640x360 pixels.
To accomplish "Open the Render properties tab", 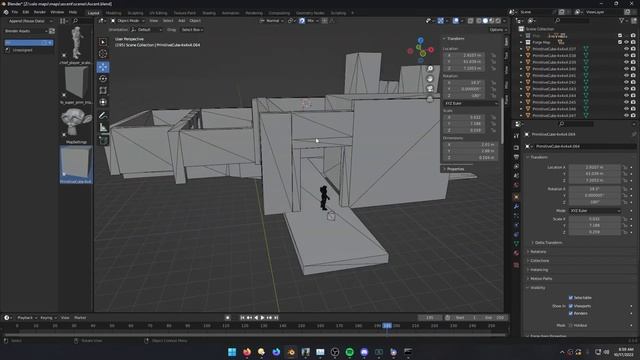I will [516, 147].
